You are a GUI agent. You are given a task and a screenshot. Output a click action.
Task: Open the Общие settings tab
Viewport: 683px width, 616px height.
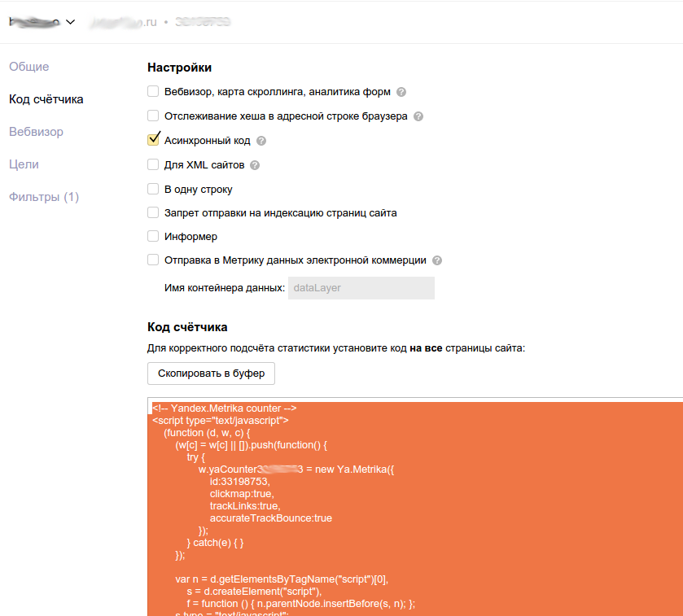29,67
